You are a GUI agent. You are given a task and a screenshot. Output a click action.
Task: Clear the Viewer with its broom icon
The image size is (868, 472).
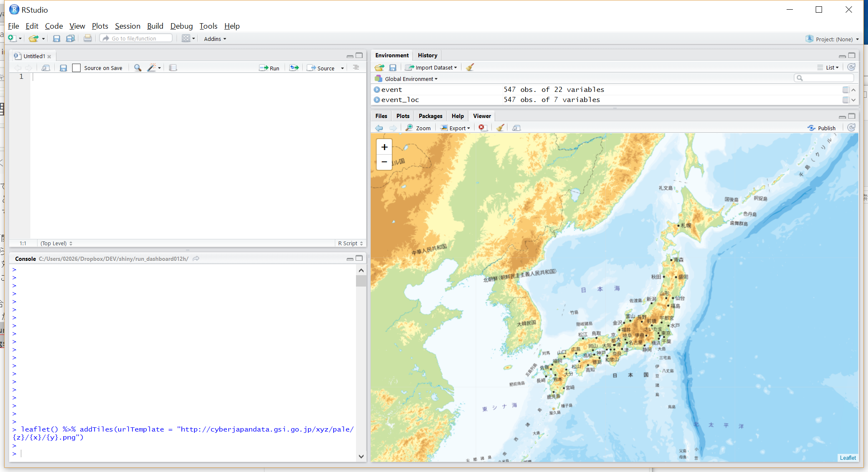tap(500, 128)
